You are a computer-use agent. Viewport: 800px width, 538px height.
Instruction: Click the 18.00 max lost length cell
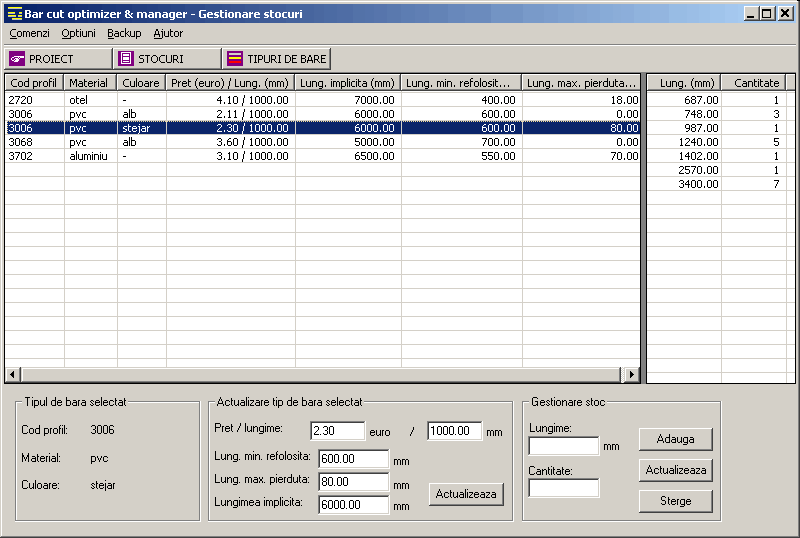coord(581,100)
